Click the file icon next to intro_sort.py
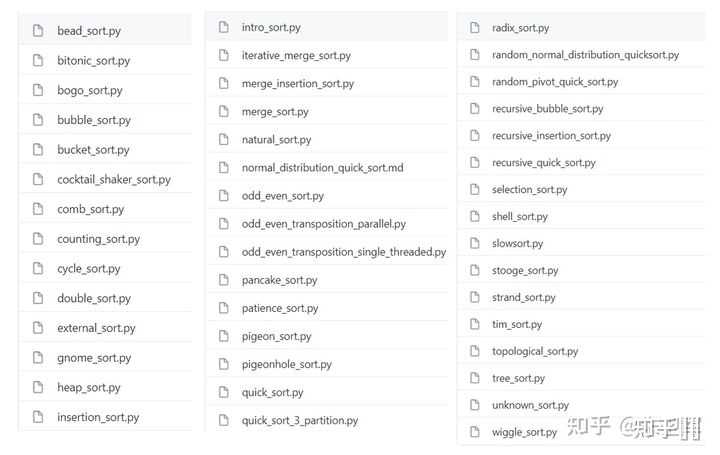Viewport: 720px width, 455px height. point(222,27)
